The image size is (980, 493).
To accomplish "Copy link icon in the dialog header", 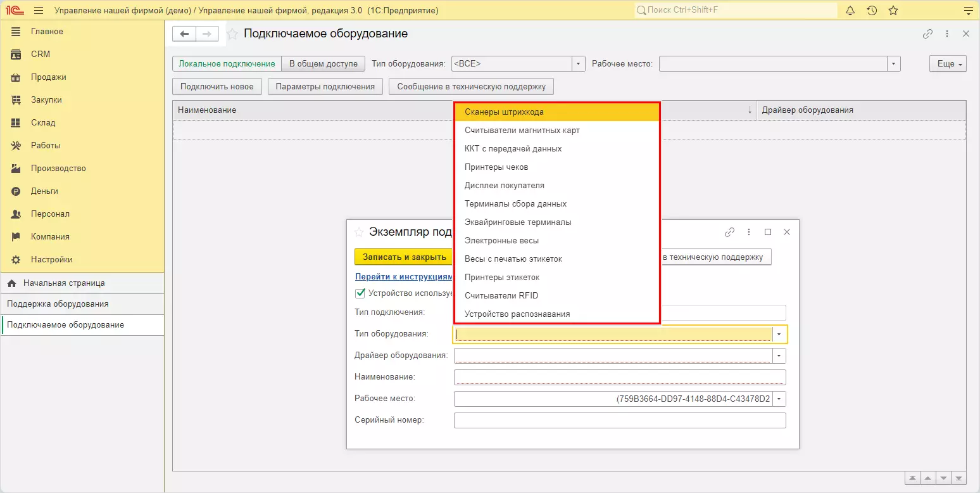I will (x=729, y=232).
